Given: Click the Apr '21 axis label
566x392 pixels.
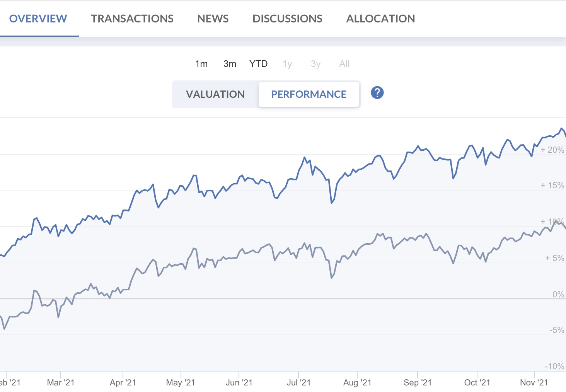Looking at the screenshot, I should pos(123,383).
